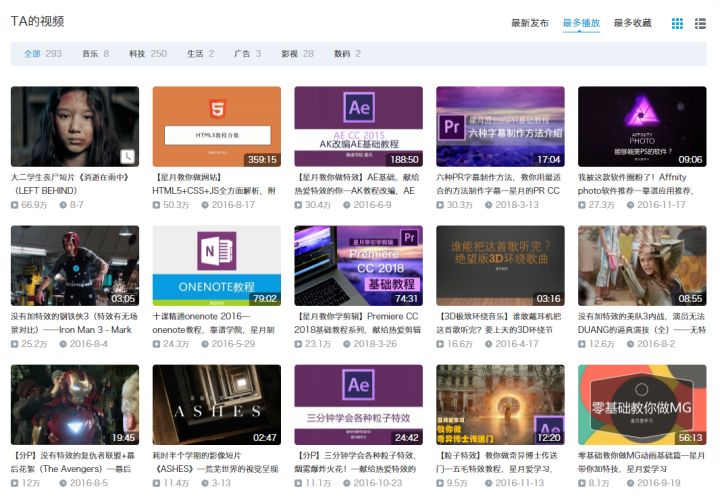Click title 我被这款软件圈粉了！Affnity photo
The height and width of the screenshot is (497, 720).
click(636, 184)
